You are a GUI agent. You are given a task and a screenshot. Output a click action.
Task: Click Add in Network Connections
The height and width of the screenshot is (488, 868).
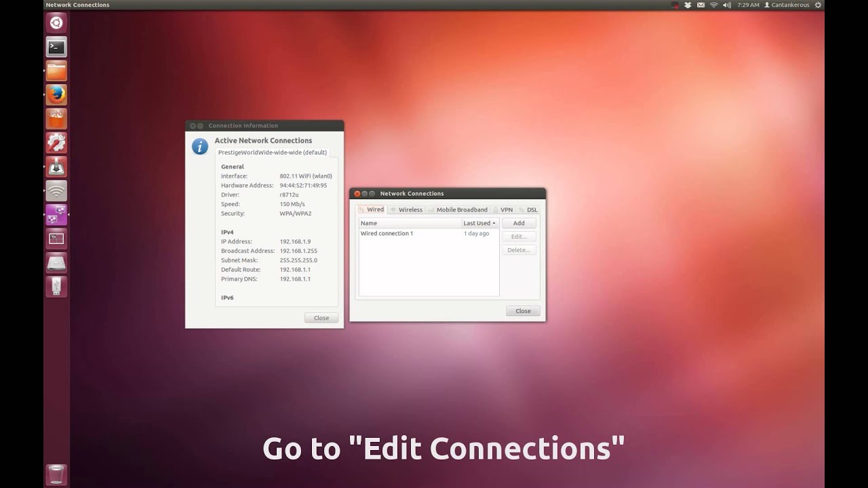point(519,223)
